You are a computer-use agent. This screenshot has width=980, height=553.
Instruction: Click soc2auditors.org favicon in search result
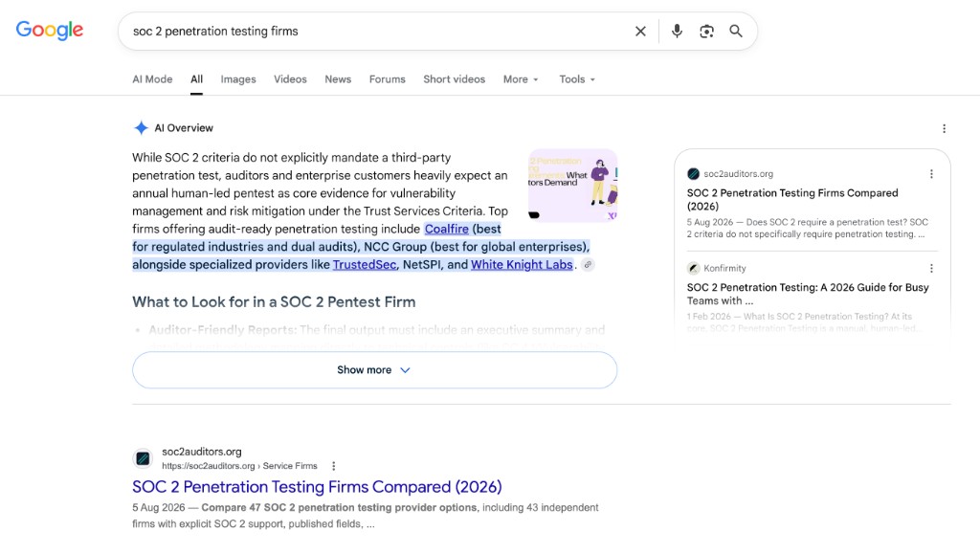[x=143, y=458]
